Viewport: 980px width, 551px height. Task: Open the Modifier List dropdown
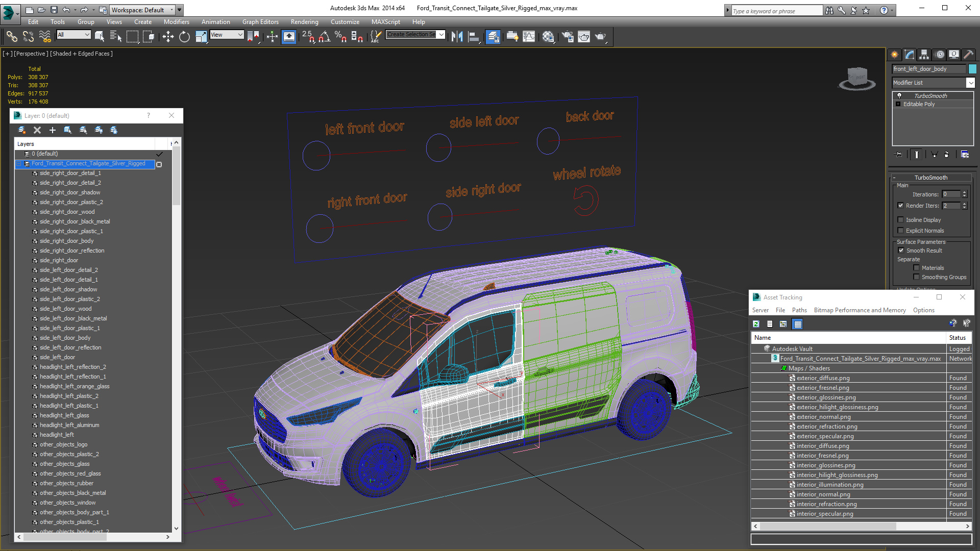point(970,83)
